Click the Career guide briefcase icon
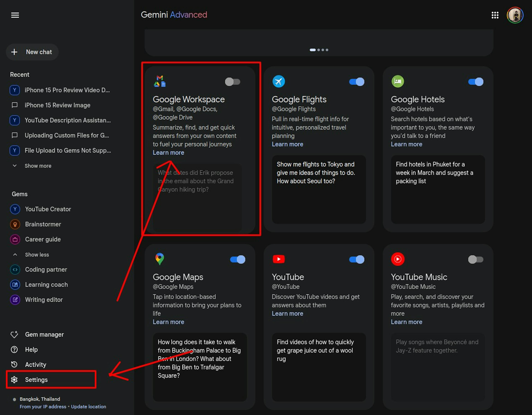This screenshot has width=532, height=415. point(15,239)
